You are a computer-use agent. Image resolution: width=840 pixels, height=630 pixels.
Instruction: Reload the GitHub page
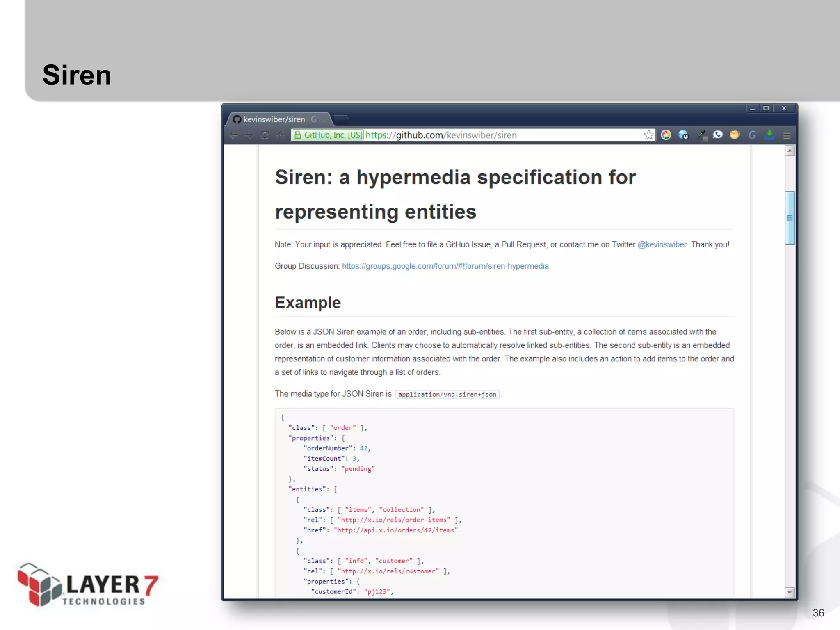265,135
